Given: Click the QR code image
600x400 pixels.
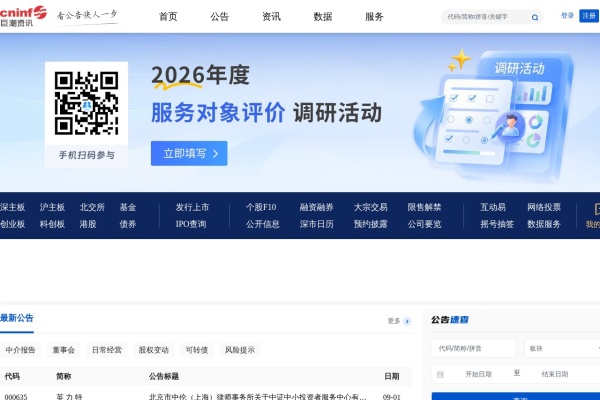Looking at the screenshot, I should [86, 103].
